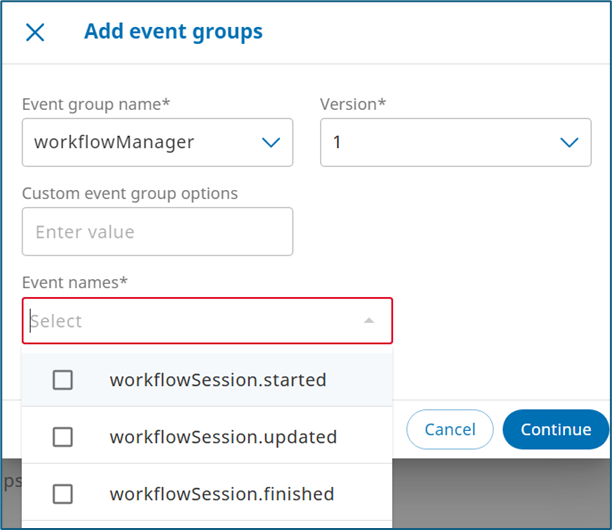This screenshot has width=612, height=530.
Task: Focus the Custom event group options field
Action: point(157,232)
